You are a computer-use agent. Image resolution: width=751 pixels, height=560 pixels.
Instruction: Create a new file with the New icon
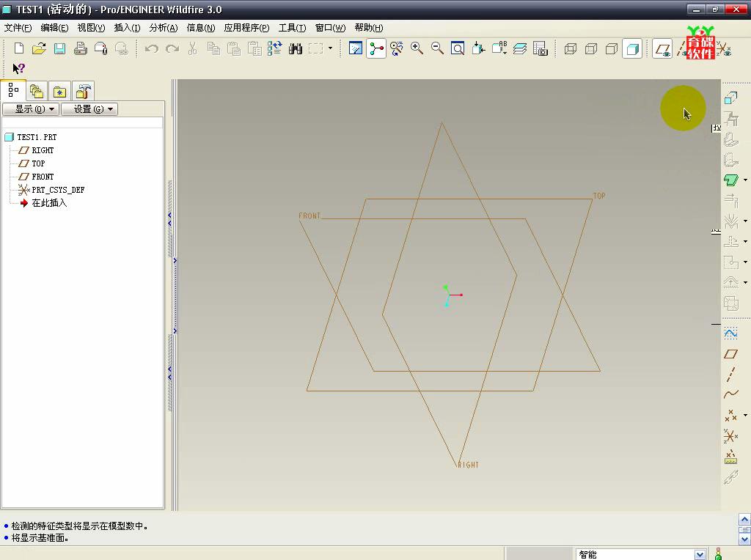[18, 48]
